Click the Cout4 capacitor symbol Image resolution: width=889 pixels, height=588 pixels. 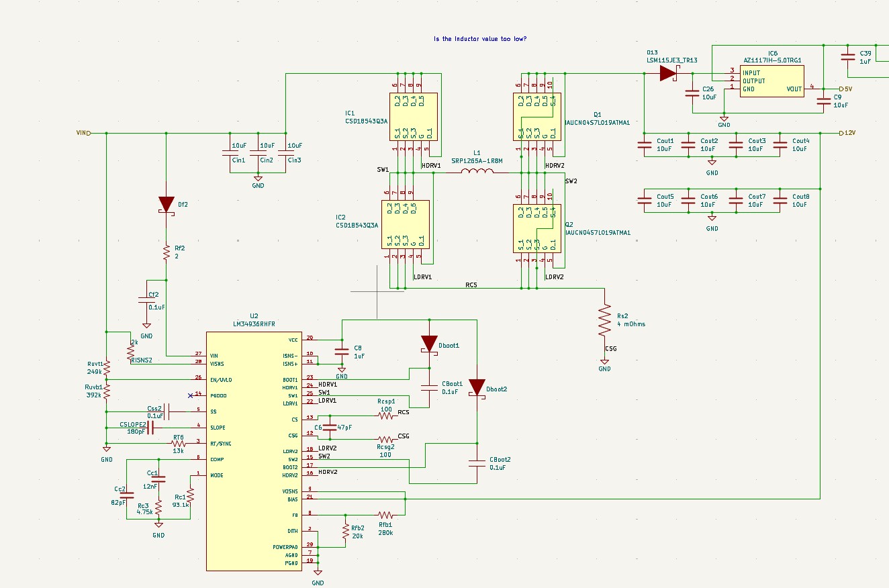(x=780, y=144)
